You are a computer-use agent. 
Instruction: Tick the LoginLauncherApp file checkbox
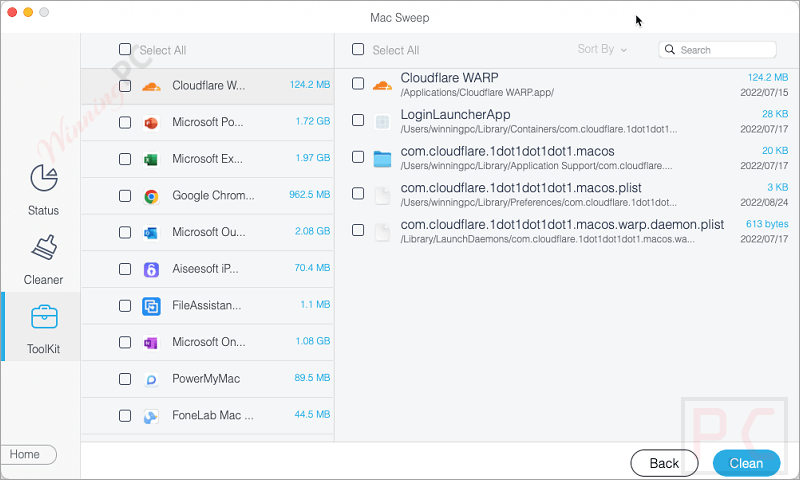[x=358, y=120]
